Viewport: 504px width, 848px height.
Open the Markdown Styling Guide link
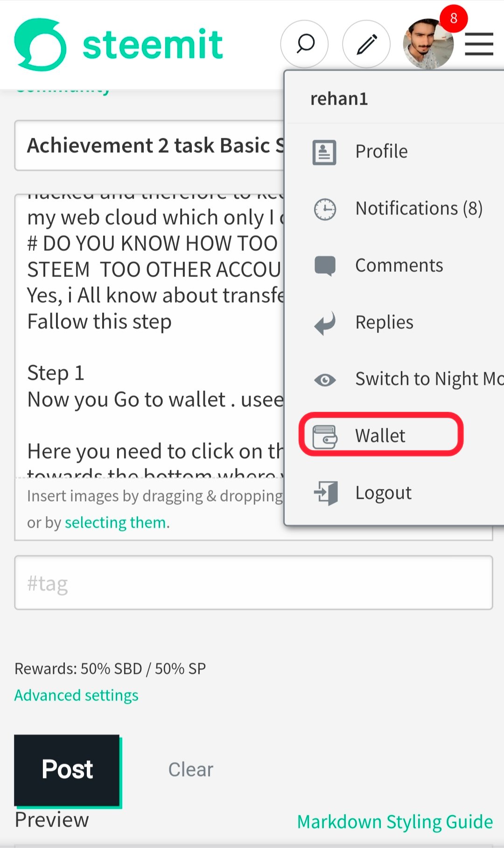395,822
